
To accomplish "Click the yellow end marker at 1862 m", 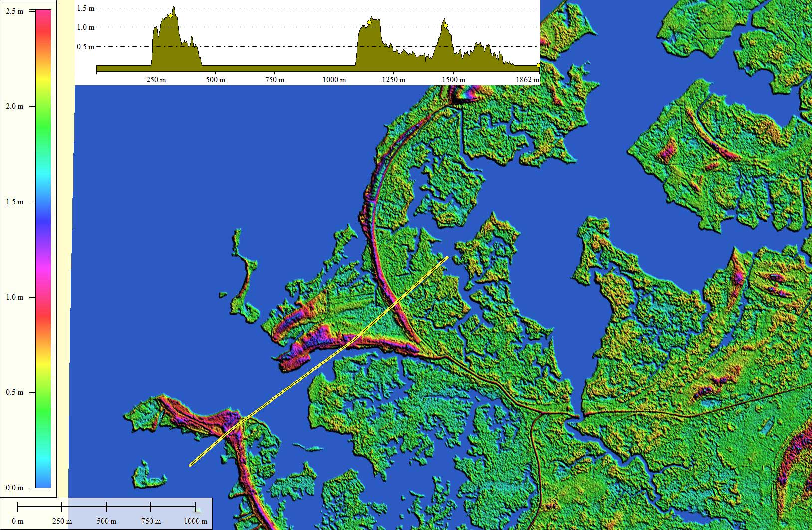I will coord(538,65).
